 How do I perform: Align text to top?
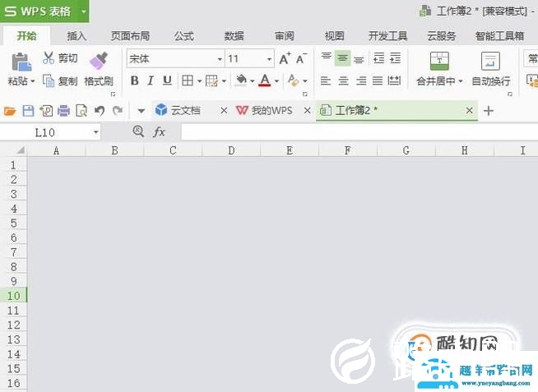tap(327, 58)
